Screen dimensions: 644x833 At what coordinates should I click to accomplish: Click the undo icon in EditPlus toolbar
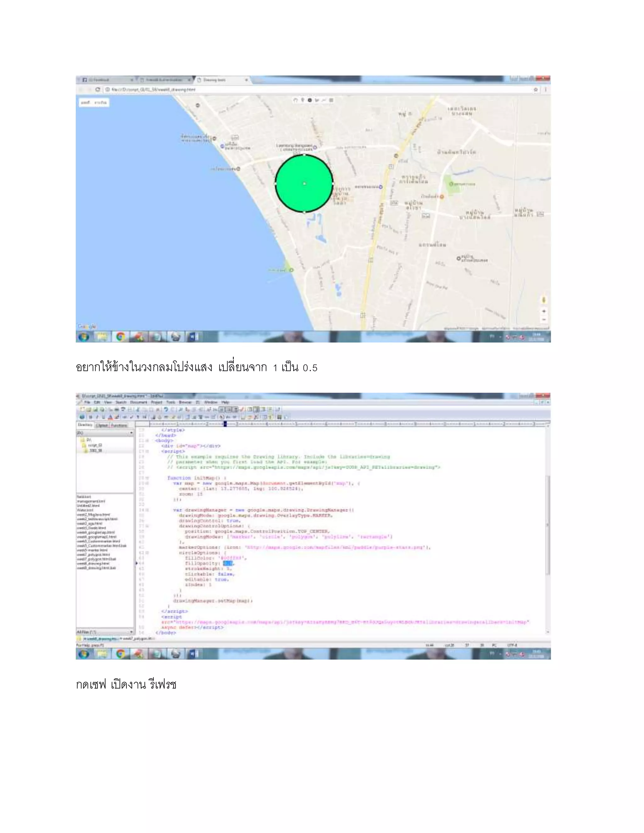coord(166,410)
